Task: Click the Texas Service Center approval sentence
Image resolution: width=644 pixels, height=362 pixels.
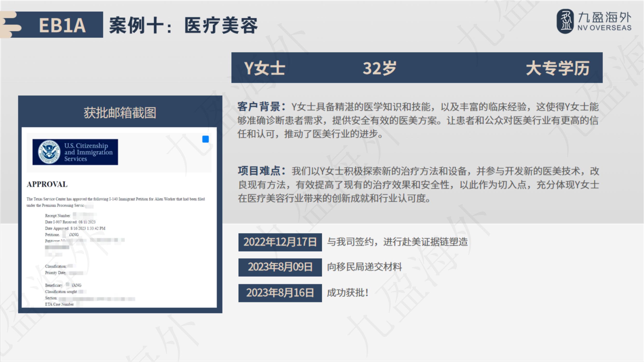Action: [116, 202]
